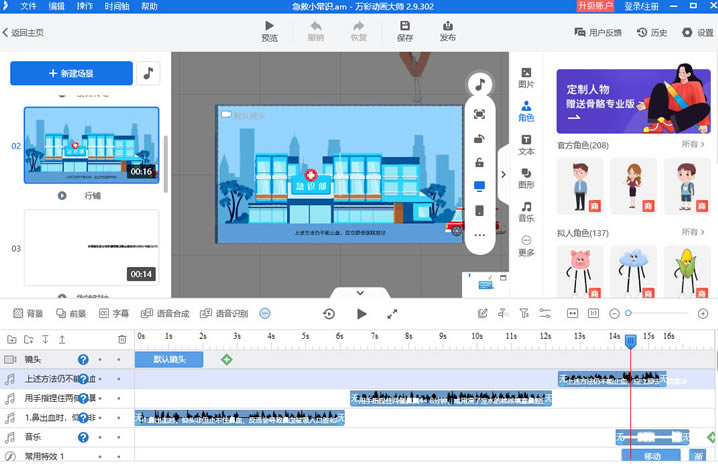Toggle left dot in 镜头 row
This screenshot has width=718, height=468.
coord(100,359)
